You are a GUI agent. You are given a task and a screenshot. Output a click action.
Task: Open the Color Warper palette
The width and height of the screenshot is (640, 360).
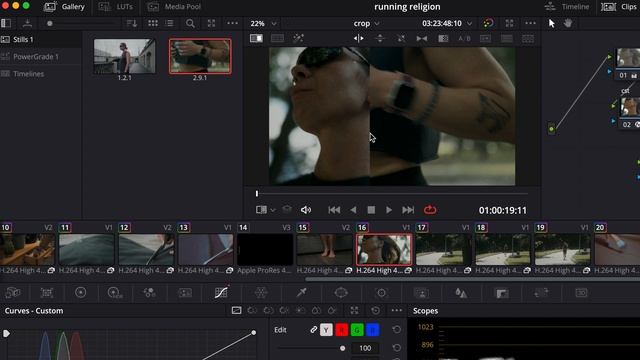point(261,293)
